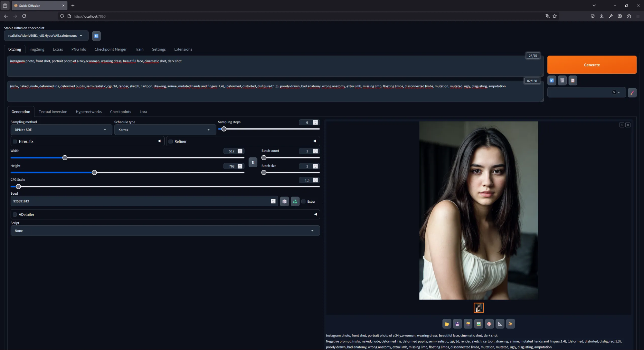Open the PNG Info tab

pyautogui.click(x=79, y=49)
